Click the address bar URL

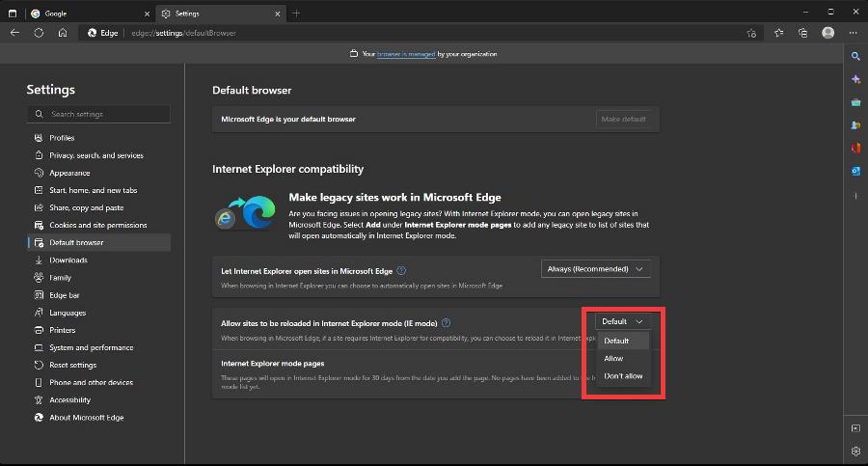[183, 33]
